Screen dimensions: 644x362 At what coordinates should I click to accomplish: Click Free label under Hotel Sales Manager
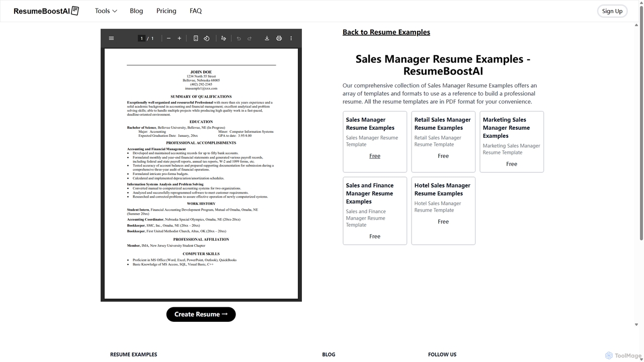click(443, 222)
